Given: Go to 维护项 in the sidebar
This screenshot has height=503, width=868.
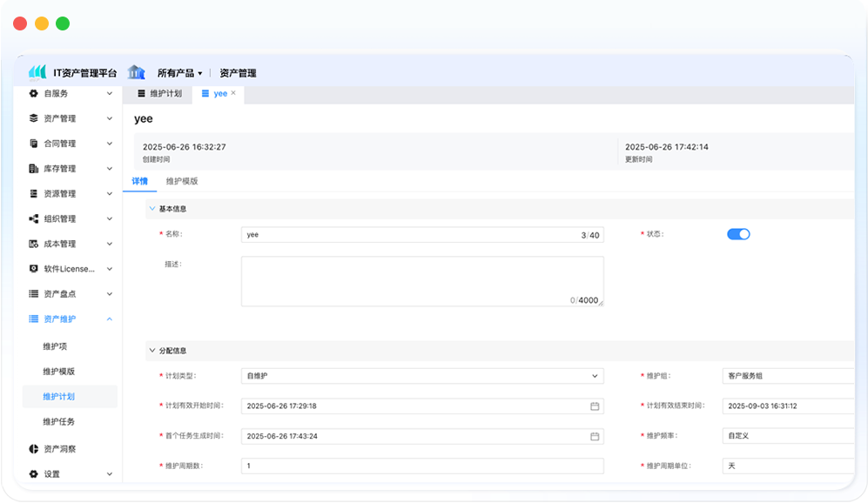Looking at the screenshot, I should coord(55,346).
